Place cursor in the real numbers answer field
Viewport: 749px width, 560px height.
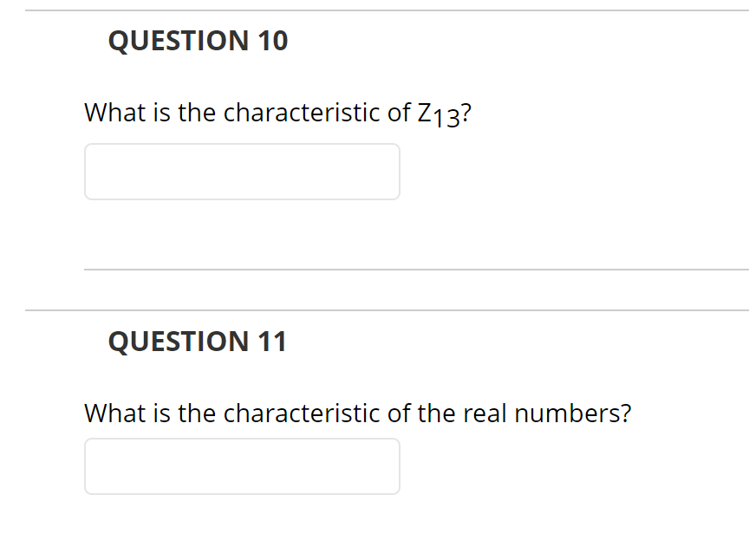tap(242, 466)
